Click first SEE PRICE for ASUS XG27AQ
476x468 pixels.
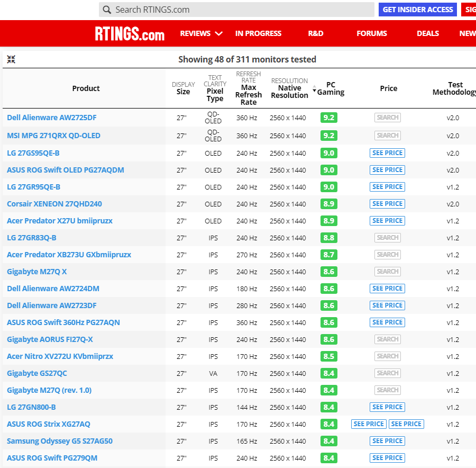[x=369, y=424]
